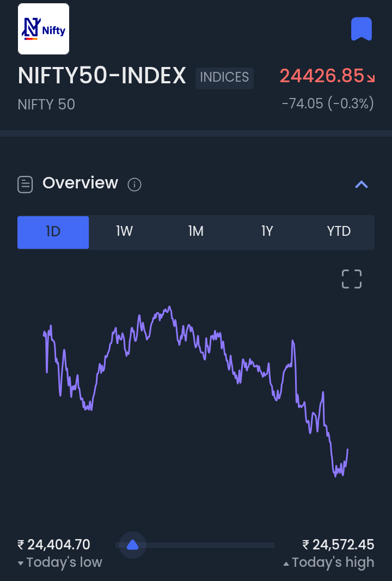Toggle the bookmark icon for NIFTY50
This screenshot has height=581, width=392.
tap(361, 29)
